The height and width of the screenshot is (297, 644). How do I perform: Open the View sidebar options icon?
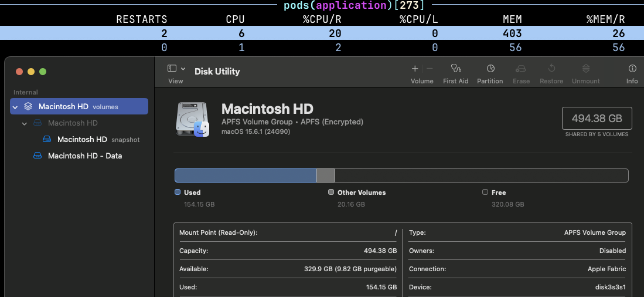tap(172, 69)
